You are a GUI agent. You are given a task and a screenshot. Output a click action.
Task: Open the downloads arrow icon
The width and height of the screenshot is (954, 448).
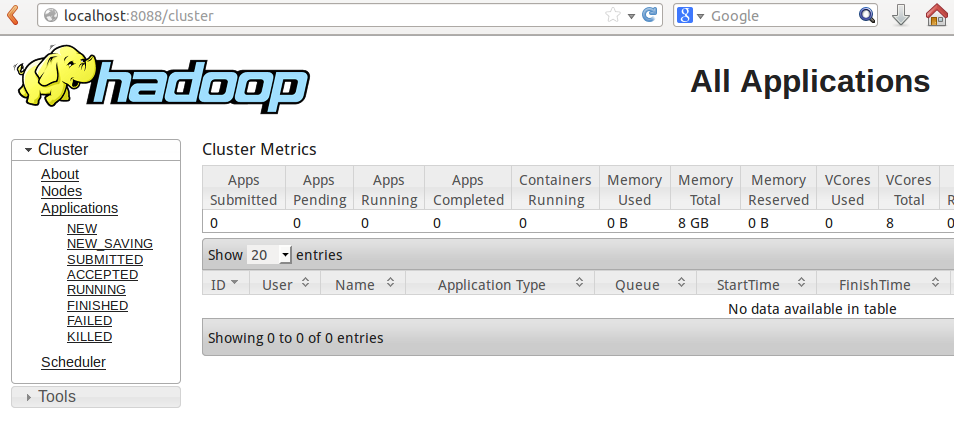point(900,15)
